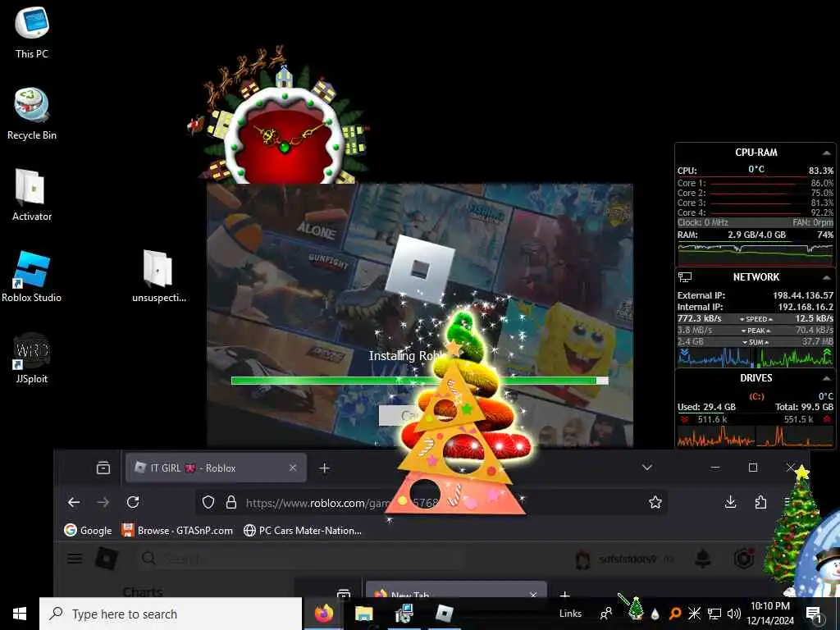Click the RAM 2.9 GB/4.0 GB reading

tap(756, 235)
